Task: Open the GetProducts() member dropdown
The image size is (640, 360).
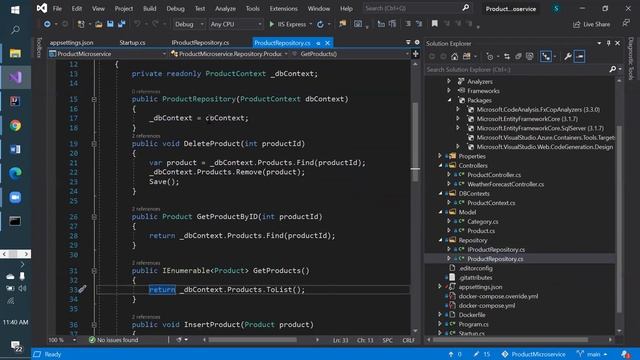Action: (351, 54)
